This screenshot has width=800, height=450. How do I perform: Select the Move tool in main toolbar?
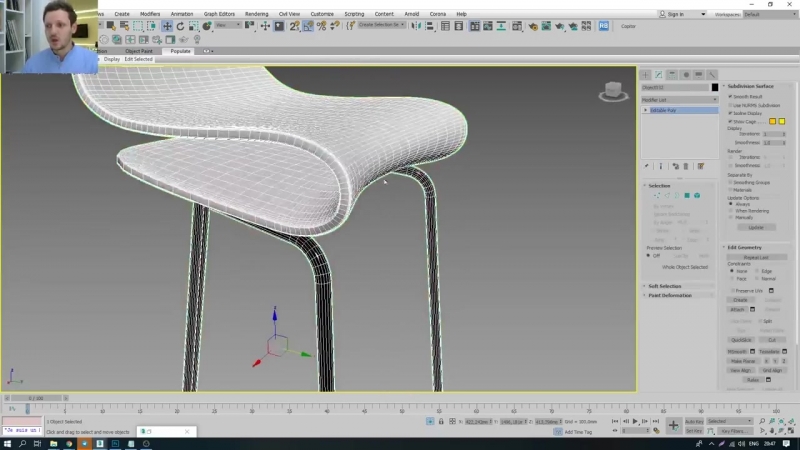click(167, 26)
